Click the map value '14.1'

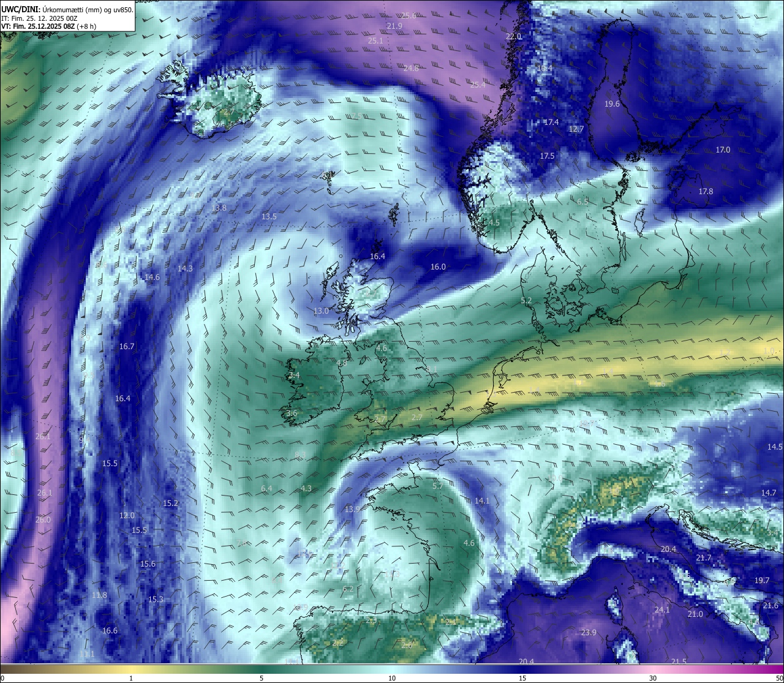point(482,500)
